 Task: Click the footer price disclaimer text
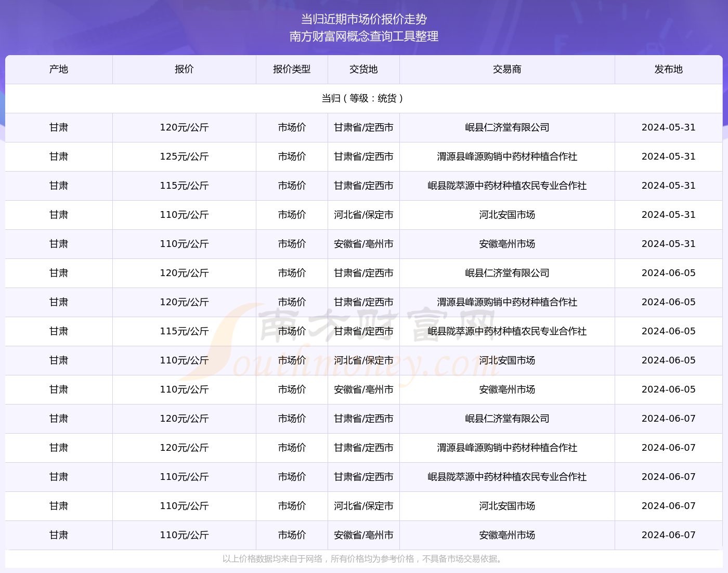pyautogui.click(x=363, y=559)
